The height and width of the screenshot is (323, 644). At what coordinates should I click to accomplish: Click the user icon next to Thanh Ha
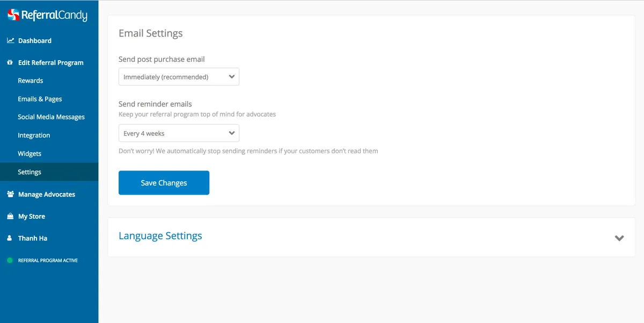tap(10, 239)
